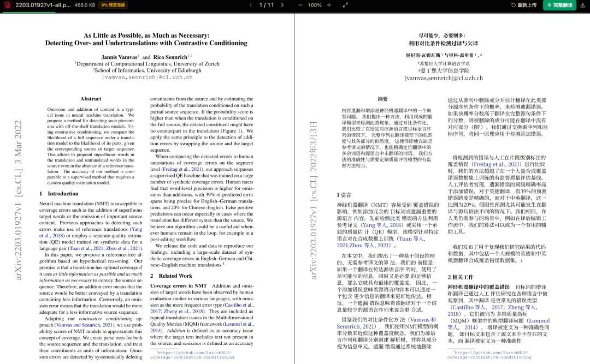Zoom in using the plus icon
Viewport: 590px width, 364px height.
[329, 5]
